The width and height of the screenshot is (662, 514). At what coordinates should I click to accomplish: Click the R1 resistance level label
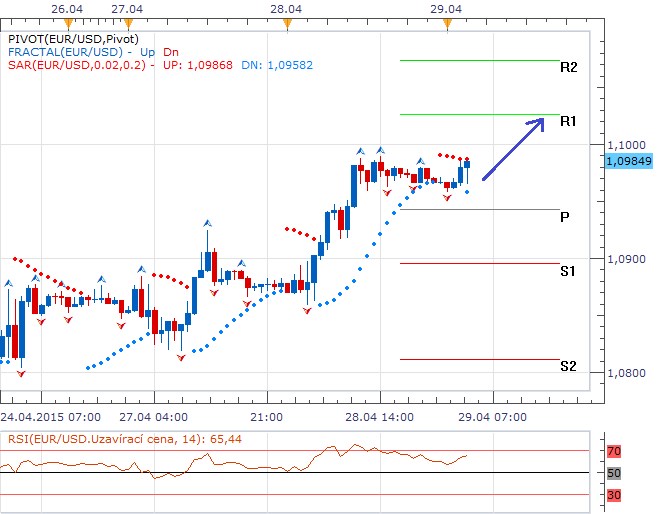[x=568, y=122]
